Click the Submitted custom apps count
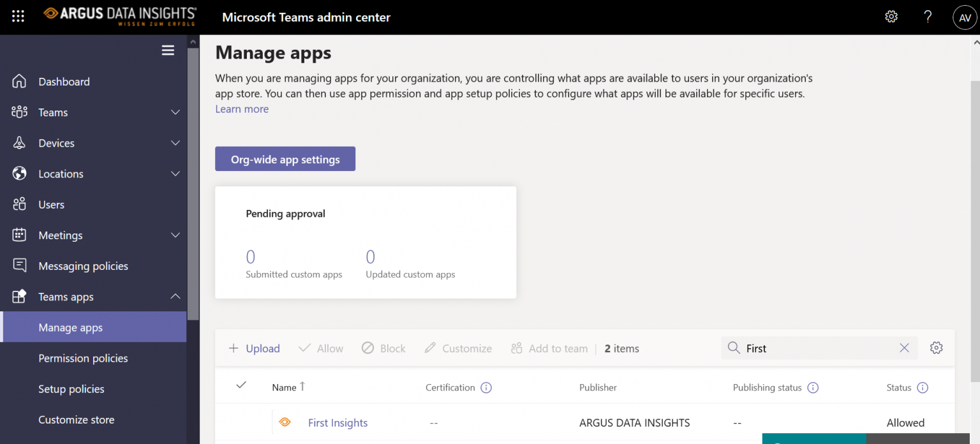This screenshot has height=444, width=980. pyautogui.click(x=251, y=257)
